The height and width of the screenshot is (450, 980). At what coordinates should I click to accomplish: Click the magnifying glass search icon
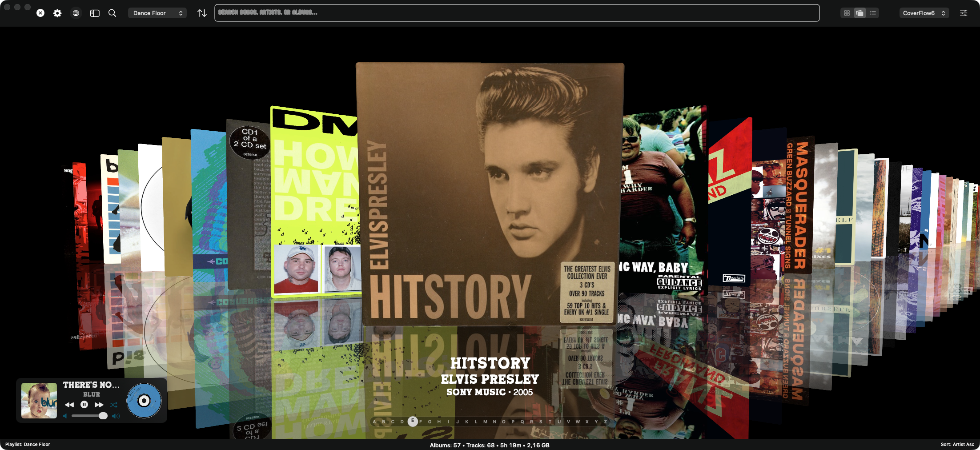(112, 13)
